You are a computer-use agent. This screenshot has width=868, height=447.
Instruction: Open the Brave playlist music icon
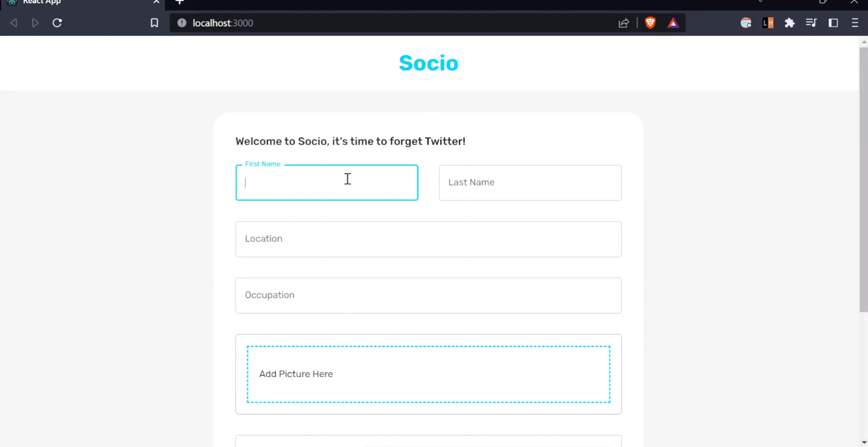tap(811, 23)
